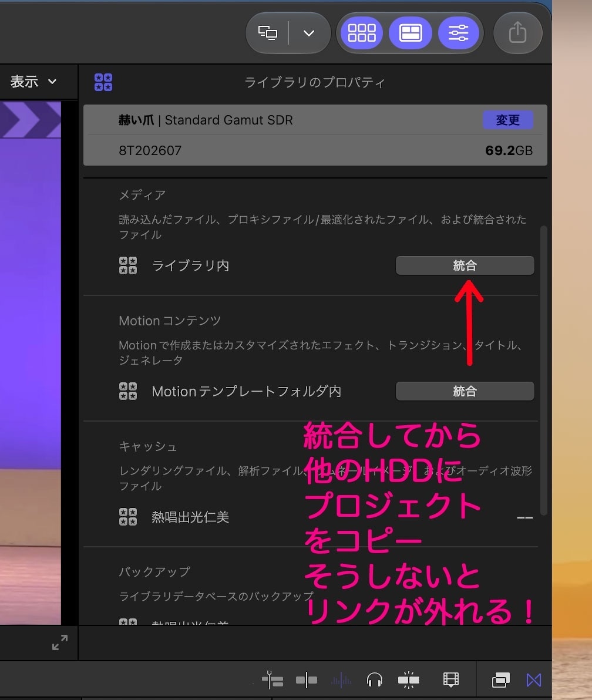Click the ライブラリのプロパティ title
Viewport: 592px width, 700px height.
(315, 82)
